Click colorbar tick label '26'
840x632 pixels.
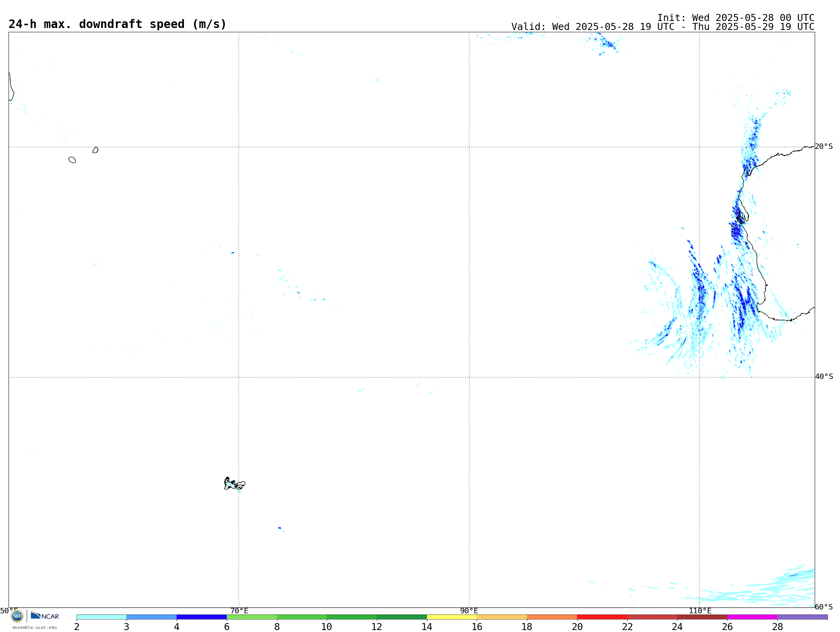(727, 627)
